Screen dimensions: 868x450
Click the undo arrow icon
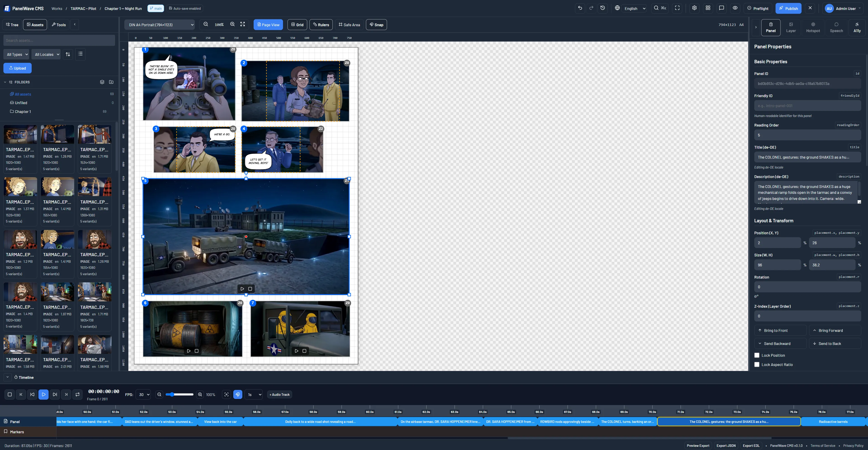580,8
